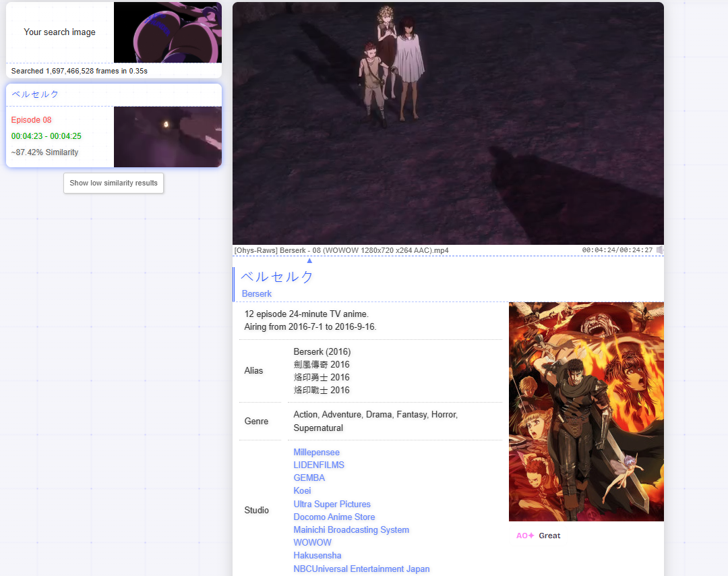Select the ベルセルク Episode 08 search result
The height and width of the screenshot is (576, 728).
coord(114,125)
